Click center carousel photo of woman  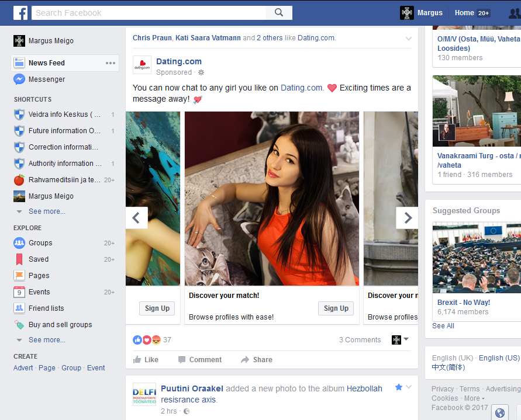click(272, 199)
